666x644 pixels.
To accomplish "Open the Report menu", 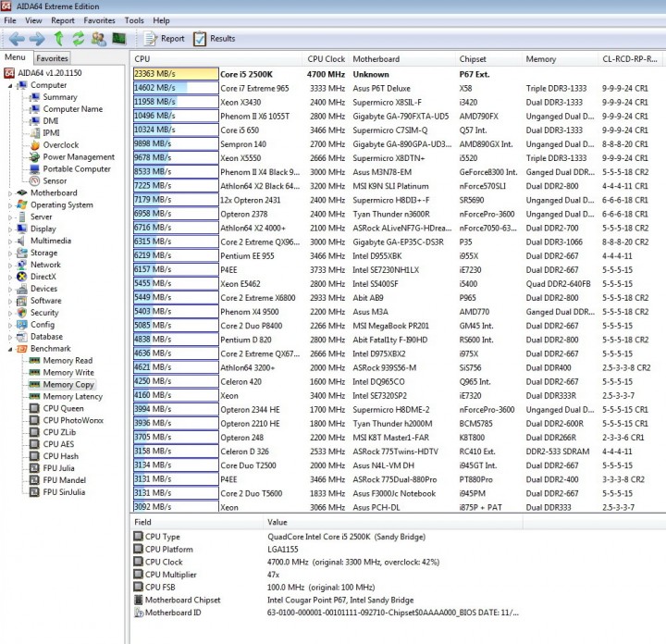I will tap(63, 20).
